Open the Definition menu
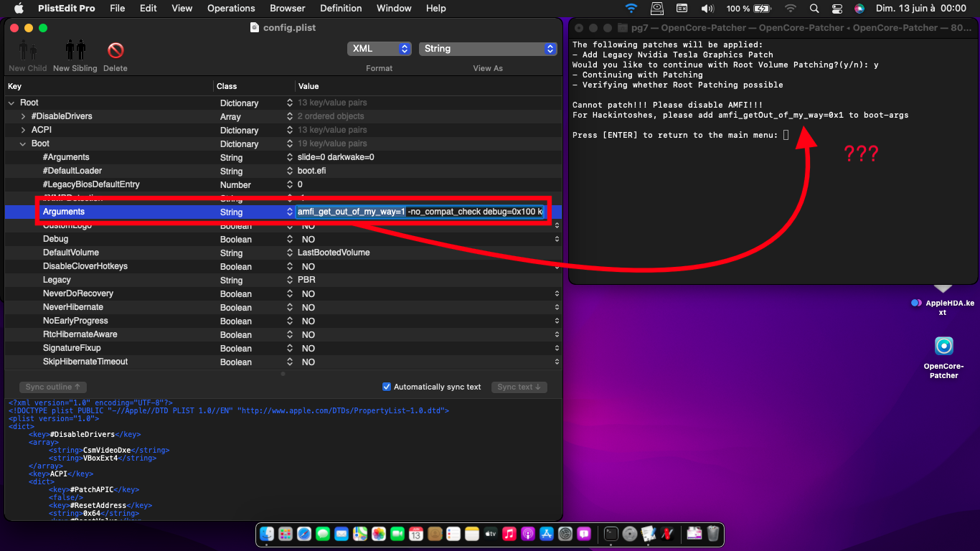The image size is (980, 551). [341, 9]
